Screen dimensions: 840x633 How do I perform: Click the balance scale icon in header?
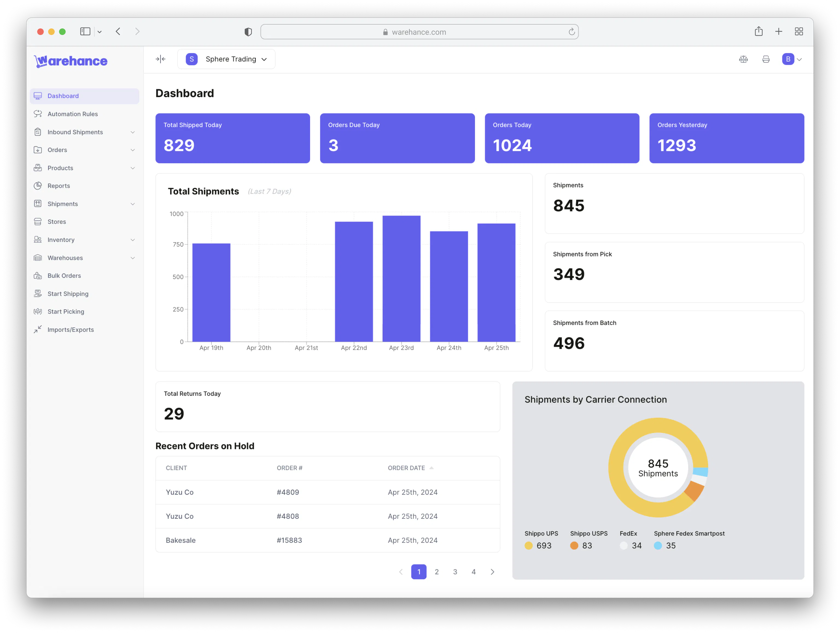coord(743,59)
